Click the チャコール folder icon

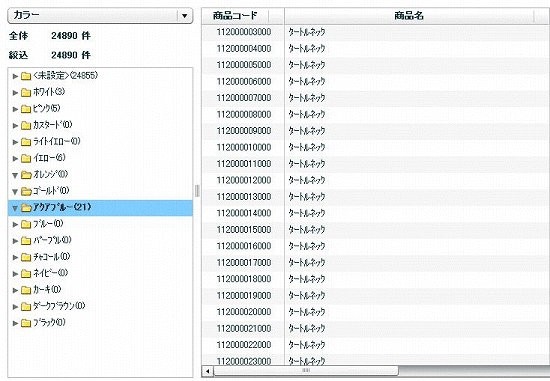(26, 258)
